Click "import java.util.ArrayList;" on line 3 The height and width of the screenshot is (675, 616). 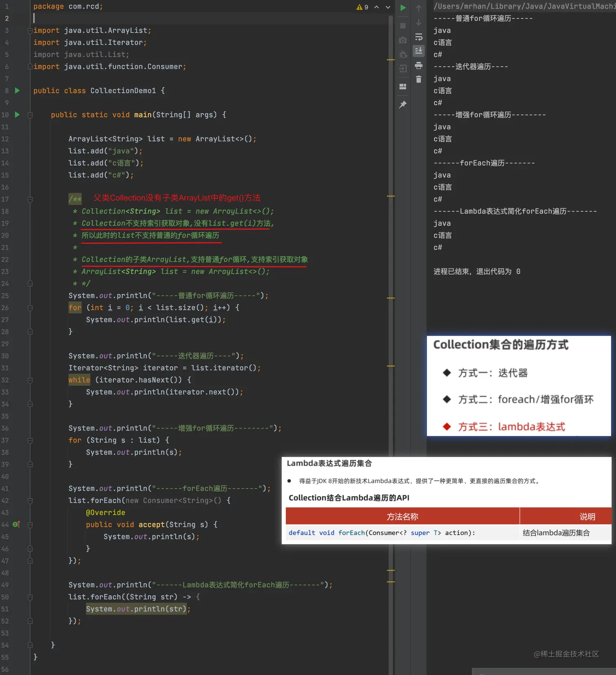(92, 31)
